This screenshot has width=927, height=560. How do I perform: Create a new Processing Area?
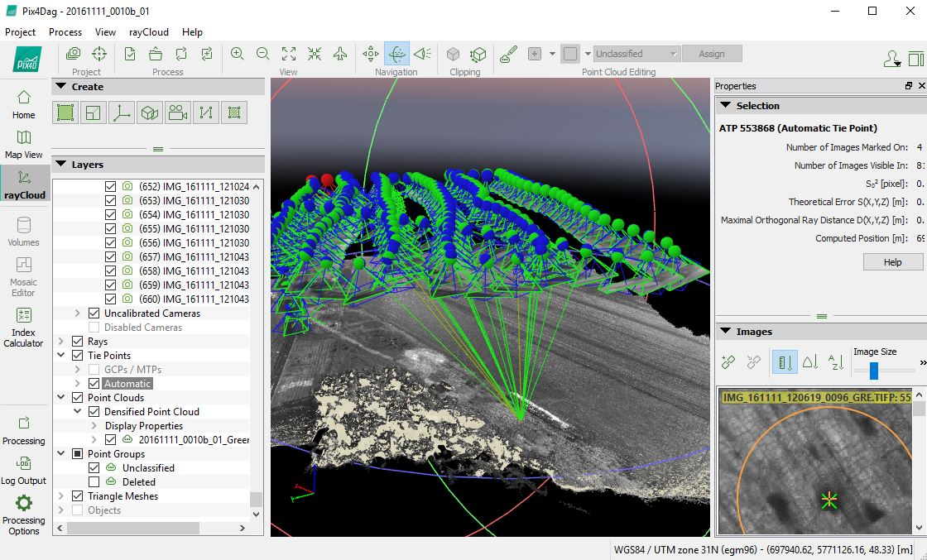point(65,112)
